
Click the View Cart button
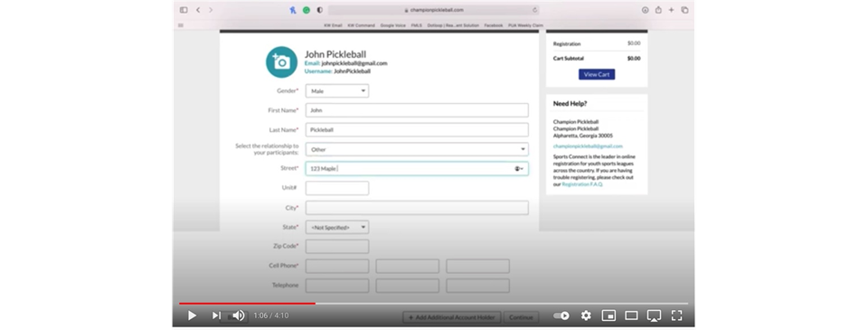[x=597, y=74]
